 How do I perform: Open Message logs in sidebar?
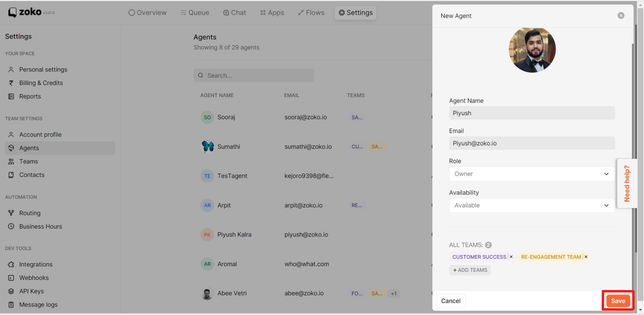pos(38,305)
